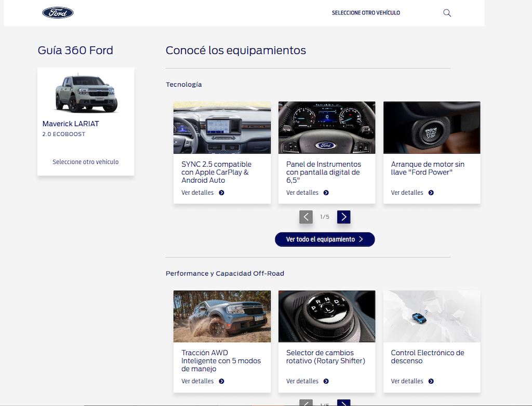
Task: Click arrow icon beside SYNC 2.5 Ver detalles
Action: click(221, 193)
